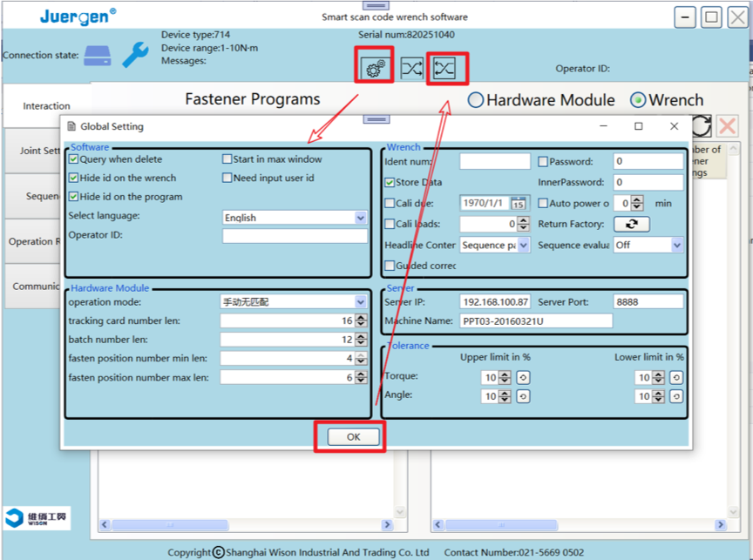Viewport: 753px width, 560px height.
Task: Uncheck Query when delete
Action: (74, 159)
